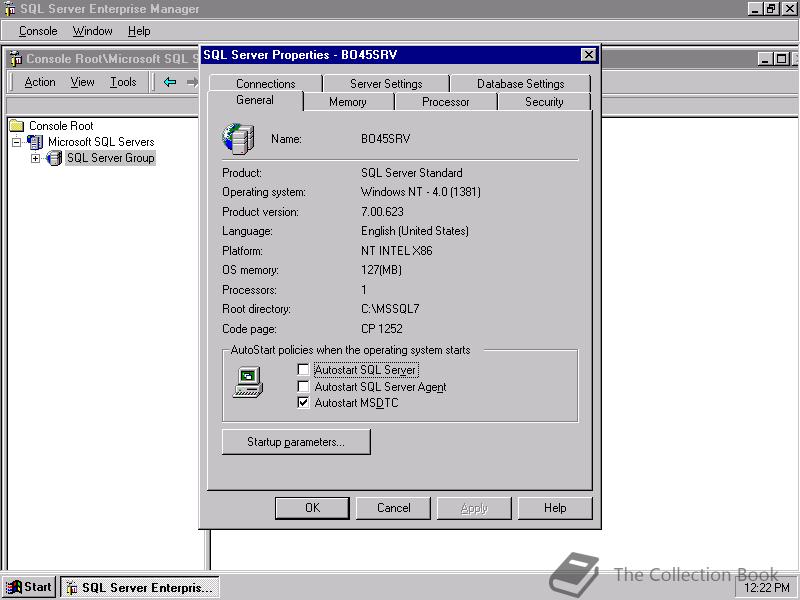Click the Microsoft SQL Servers icon
Screen dimensions: 800x600
(x=35, y=142)
